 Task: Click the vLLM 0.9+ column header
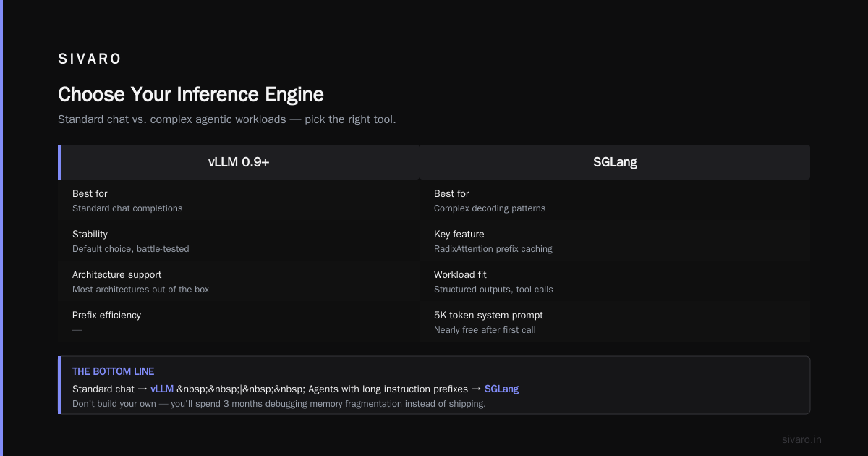coord(239,162)
